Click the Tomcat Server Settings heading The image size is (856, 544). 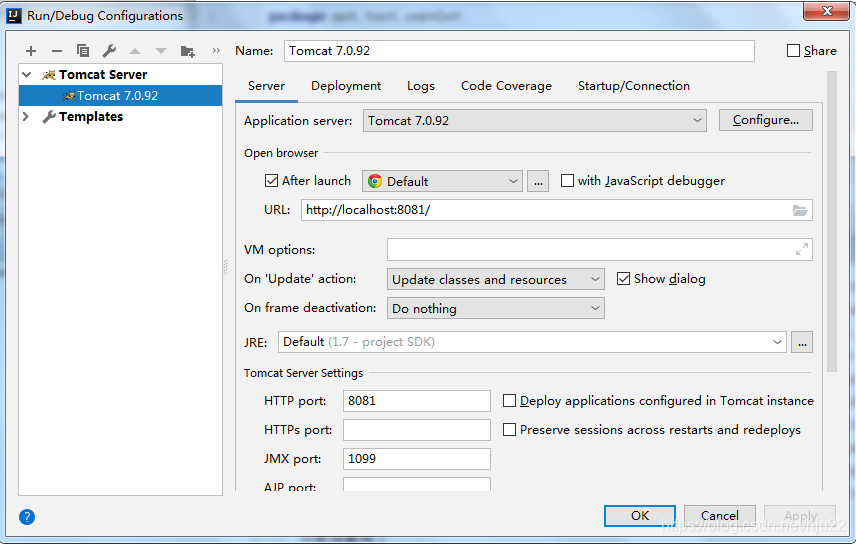point(303,373)
